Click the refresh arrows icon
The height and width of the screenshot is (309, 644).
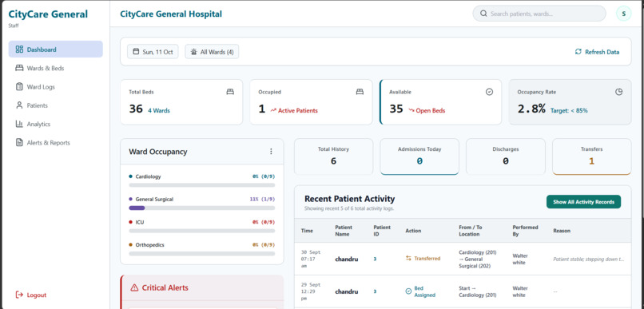point(578,52)
